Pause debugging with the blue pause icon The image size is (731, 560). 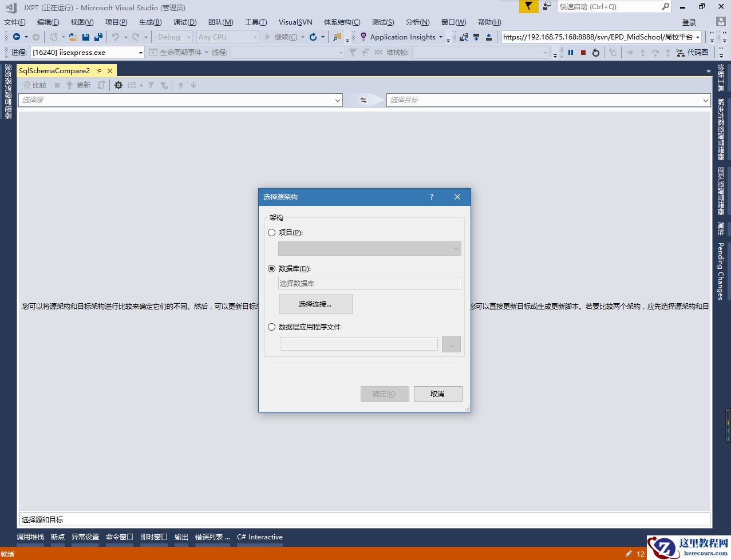point(571,52)
